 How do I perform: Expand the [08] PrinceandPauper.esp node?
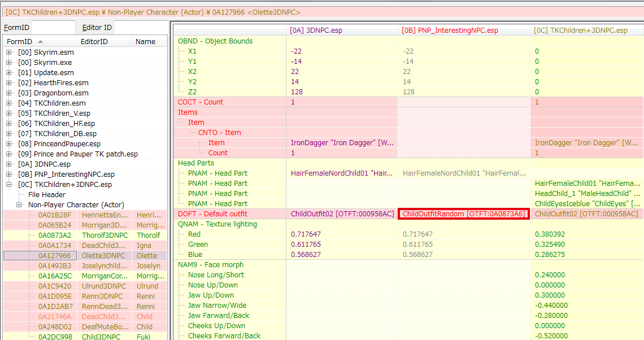tap(8, 143)
